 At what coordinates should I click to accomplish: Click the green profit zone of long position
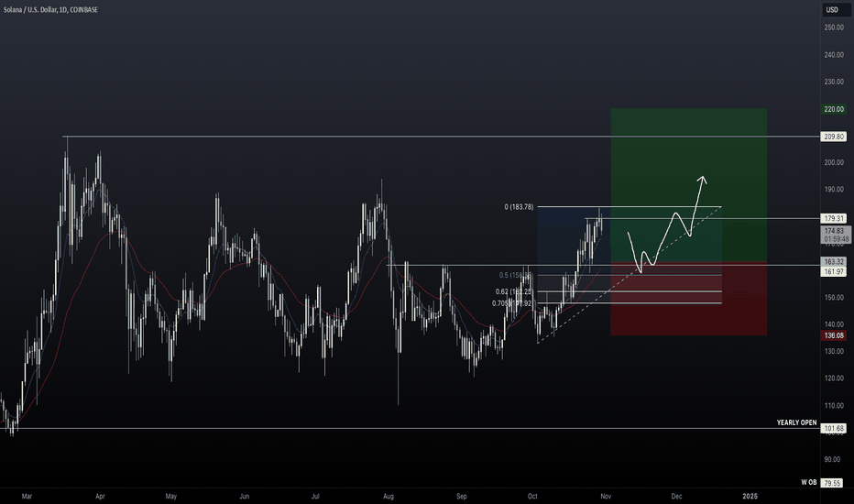[x=688, y=185]
